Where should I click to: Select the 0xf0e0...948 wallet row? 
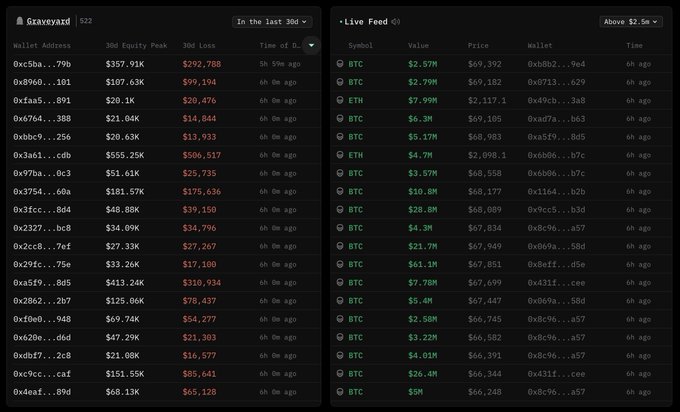163,319
